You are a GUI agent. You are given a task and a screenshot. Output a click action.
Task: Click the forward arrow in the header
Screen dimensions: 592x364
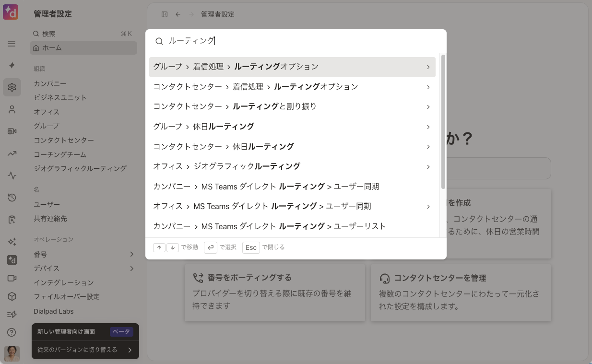(x=191, y=14)
